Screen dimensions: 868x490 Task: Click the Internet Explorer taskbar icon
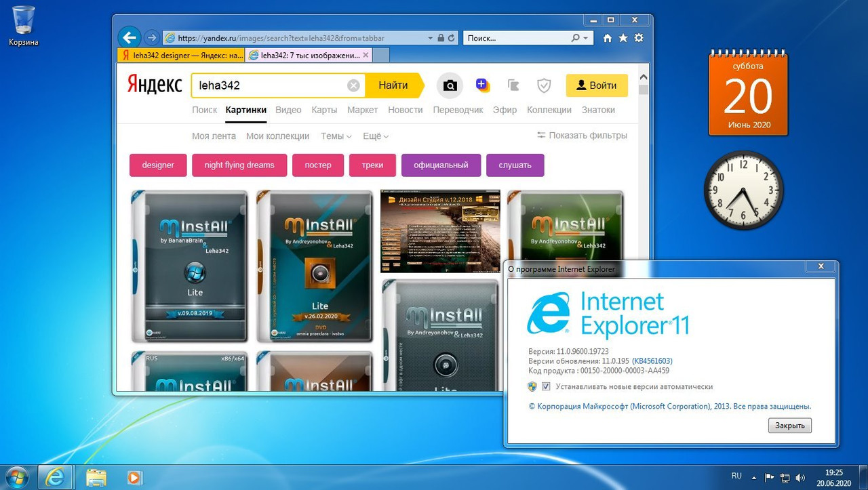[x=55, y=477]
